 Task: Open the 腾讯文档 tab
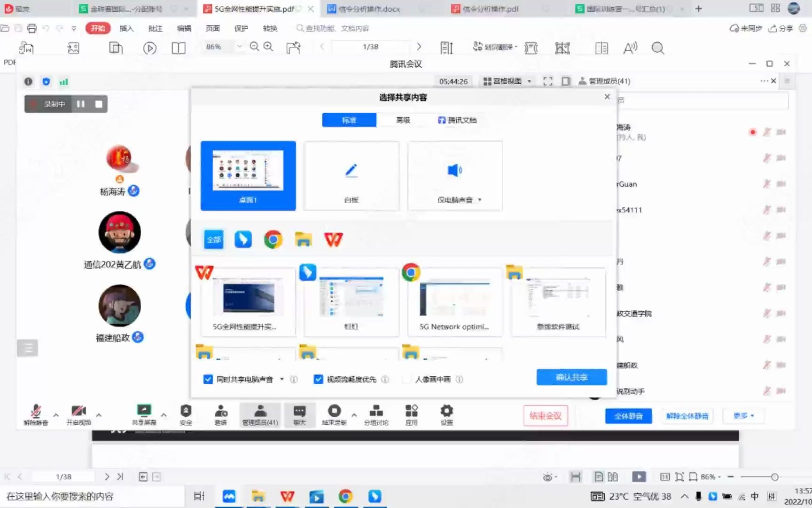tap(457, 120)
